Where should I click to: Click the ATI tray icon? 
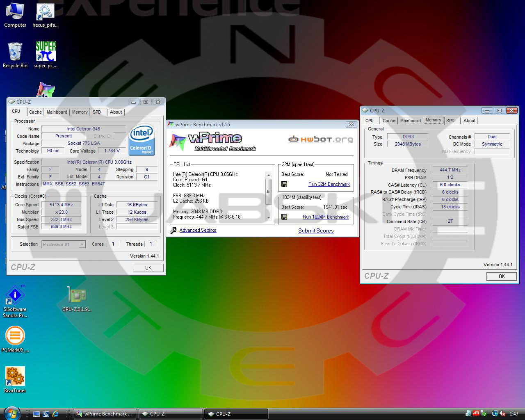[x=476, y=413]
